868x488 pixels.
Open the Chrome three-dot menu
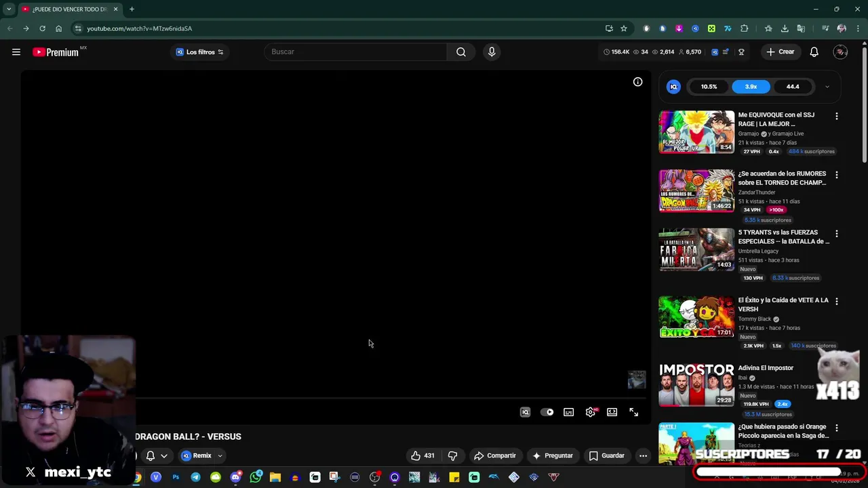(x=858, y=28)
